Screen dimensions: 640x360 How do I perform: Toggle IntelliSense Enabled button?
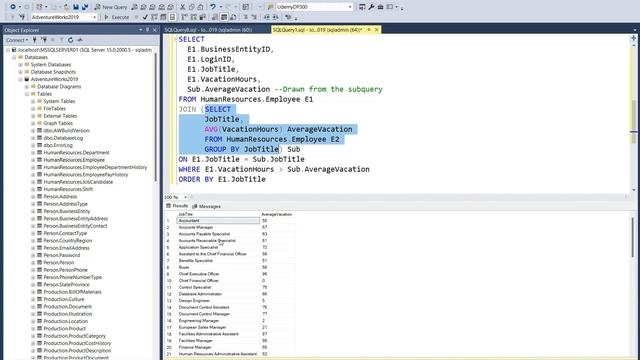point(172,17)
